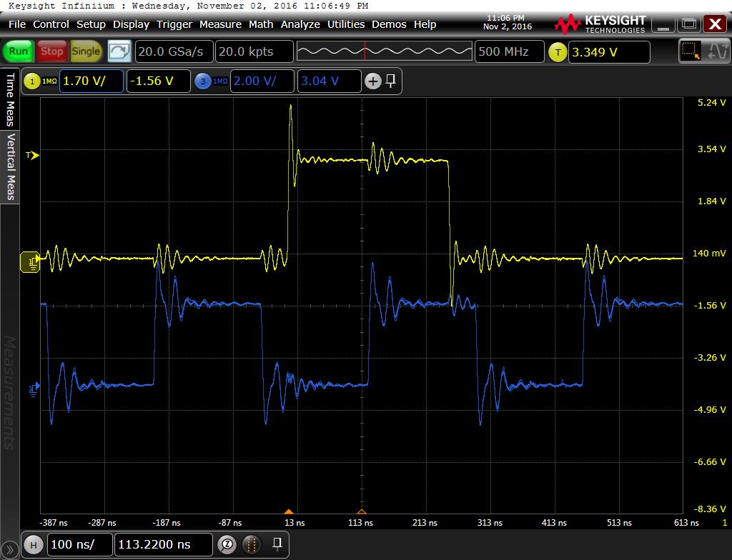Click channel 1 scale 1.70 V/ field
The height and width of the screenshot is (560, 732).
tap(91, 81)
